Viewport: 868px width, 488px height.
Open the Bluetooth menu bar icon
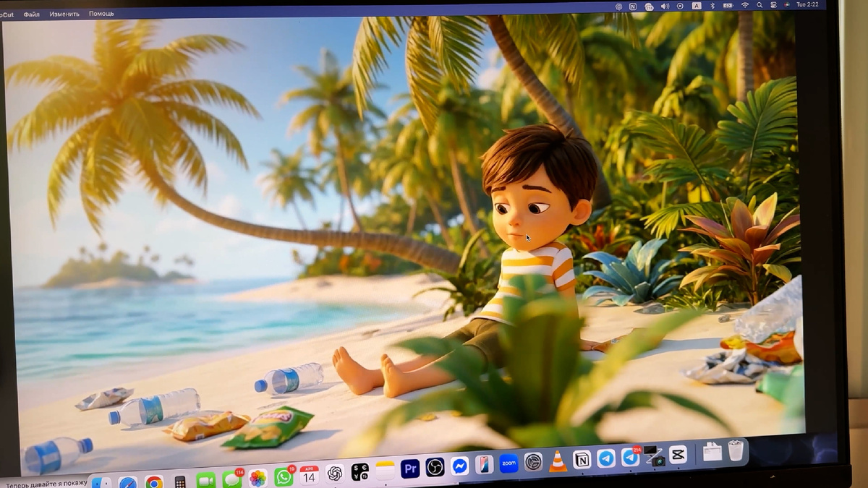[x=712, y=7]
